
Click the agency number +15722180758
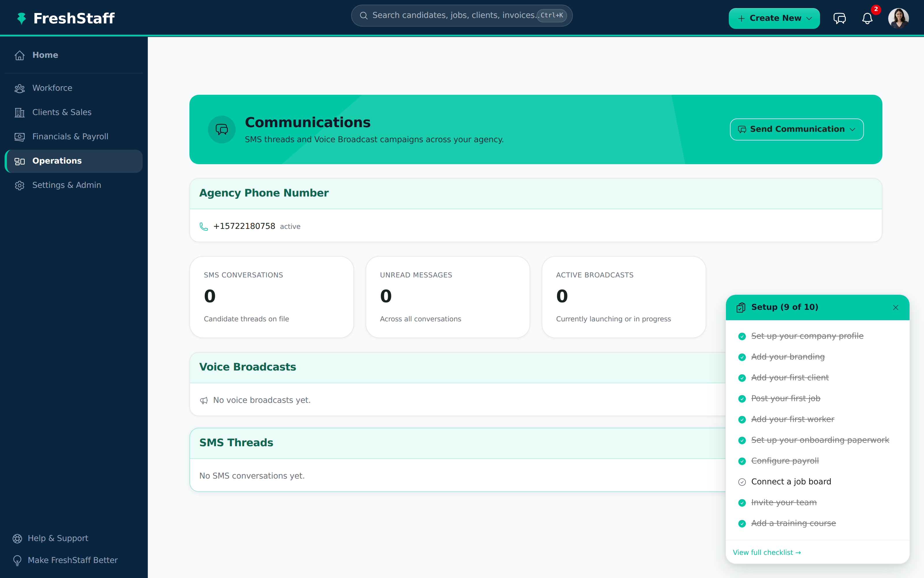(x=244, y=226)
